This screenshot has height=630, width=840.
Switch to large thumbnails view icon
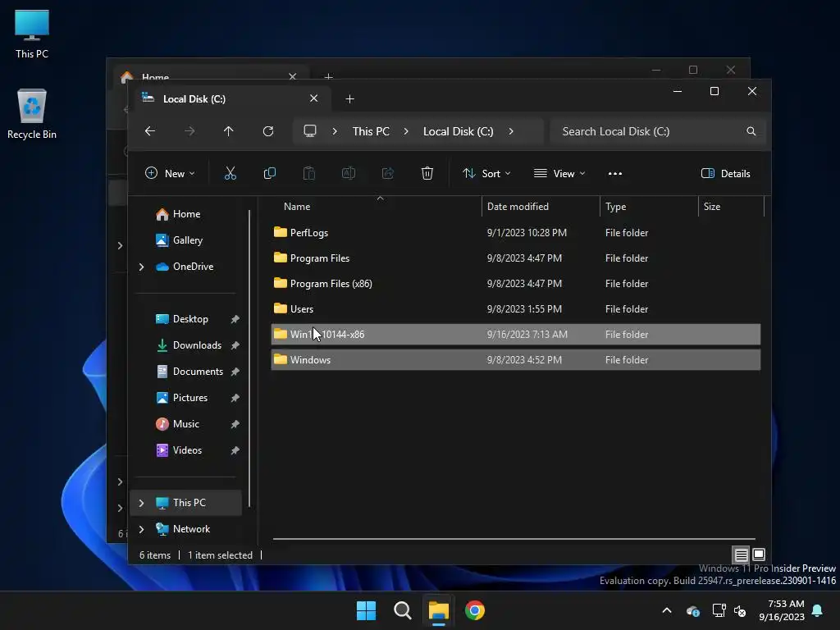pyautogui.click(x=759, y=555)
